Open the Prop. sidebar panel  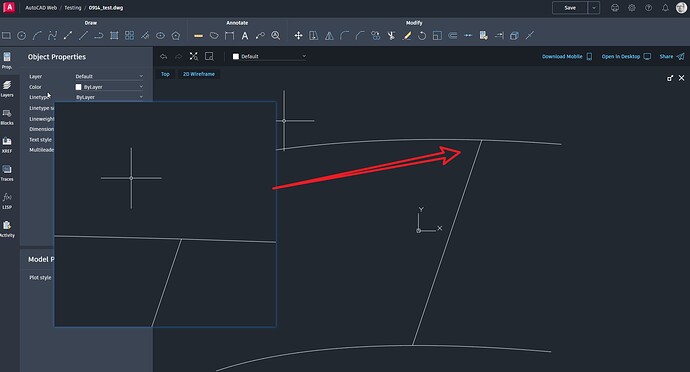click(x=7, y=60)
